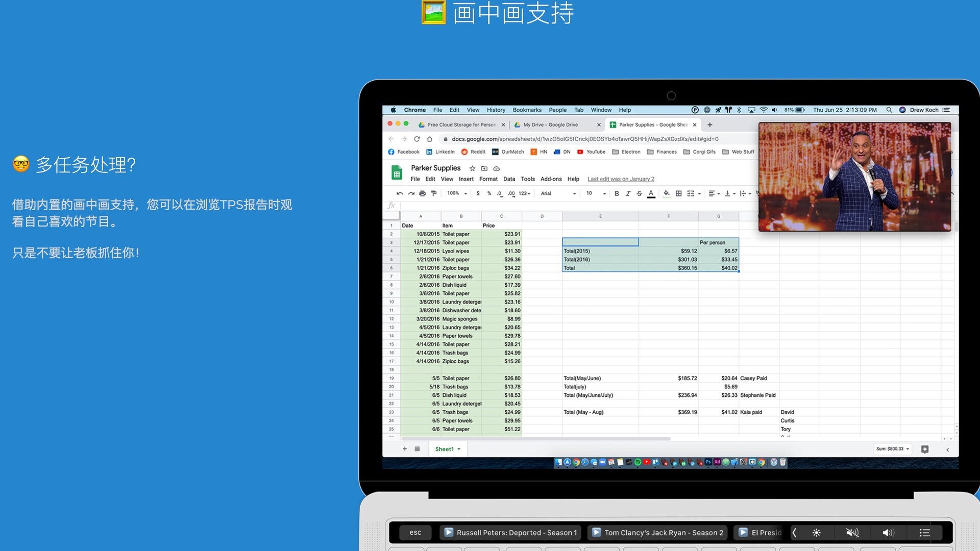The image size is (980, 551).
Task: Click the merge cells icon
Action: point(691,193)
